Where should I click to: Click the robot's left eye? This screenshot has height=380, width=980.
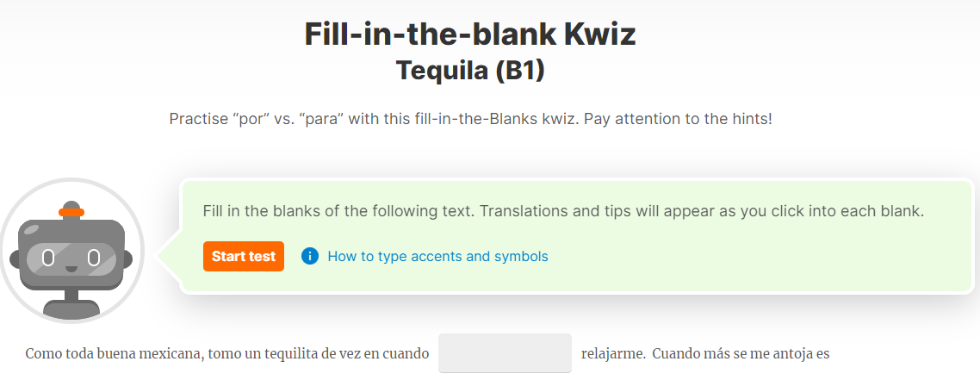point(48,257)
